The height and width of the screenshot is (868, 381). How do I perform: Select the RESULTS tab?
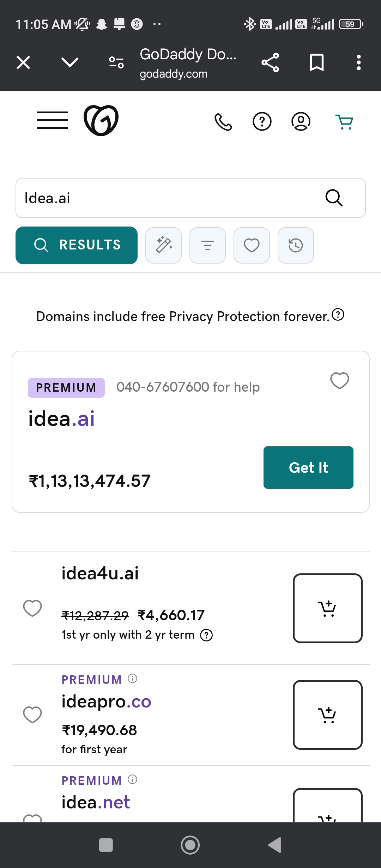(x=77, y=245)
